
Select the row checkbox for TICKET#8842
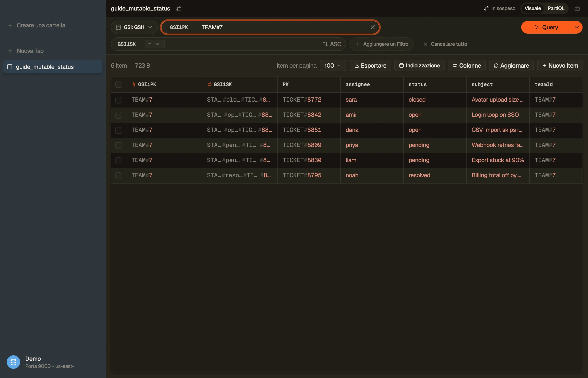coord(118,115)
